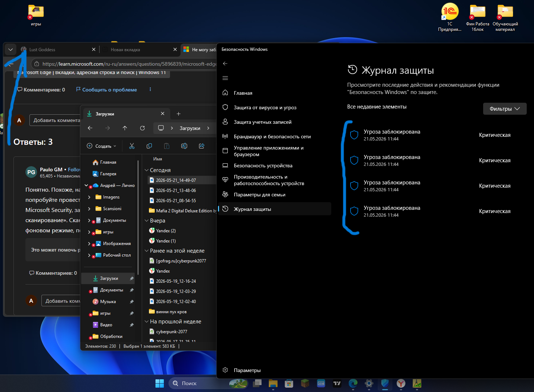The image size is (534, 392).
Task: Click the Edge address bar URL
Action: [129, 64]
